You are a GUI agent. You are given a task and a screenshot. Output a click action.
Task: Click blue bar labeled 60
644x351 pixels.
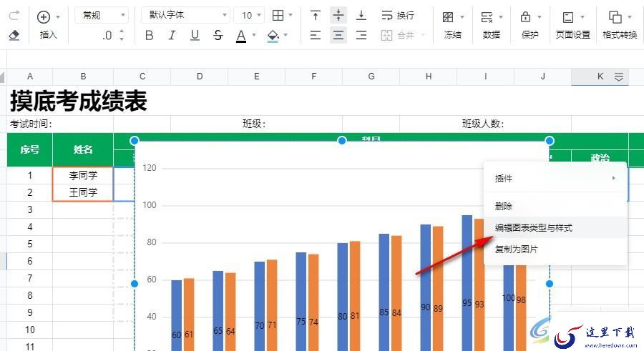point(177,315)
